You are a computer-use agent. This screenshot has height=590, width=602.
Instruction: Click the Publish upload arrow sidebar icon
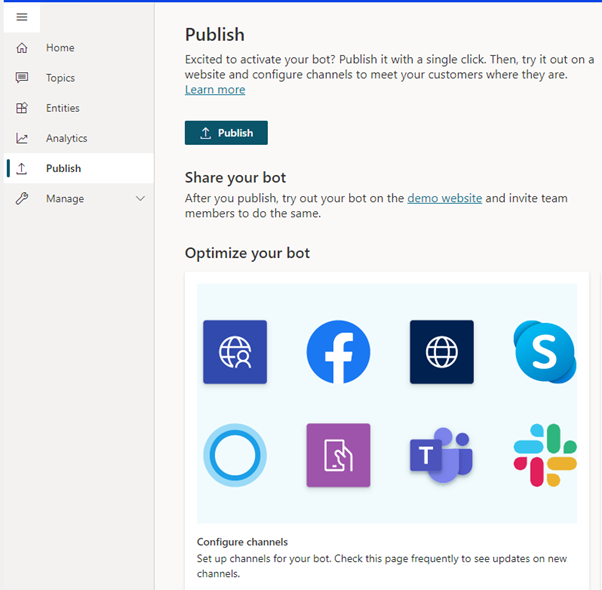[22, 169]
